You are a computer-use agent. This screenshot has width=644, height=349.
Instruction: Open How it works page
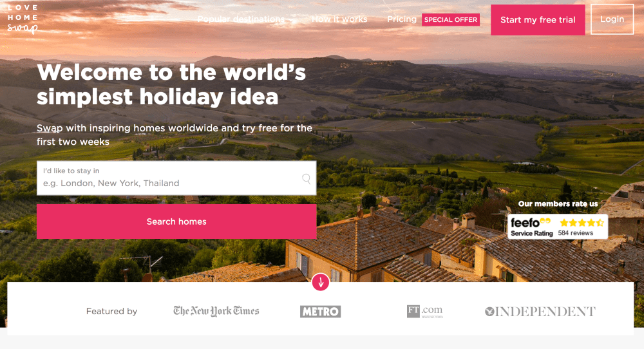[339, 19]
